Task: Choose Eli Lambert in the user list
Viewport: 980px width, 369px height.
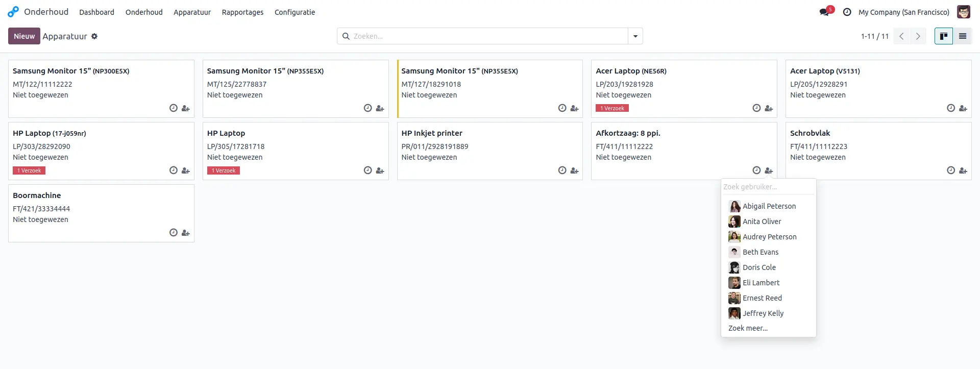Action: [x=761, y=283]
